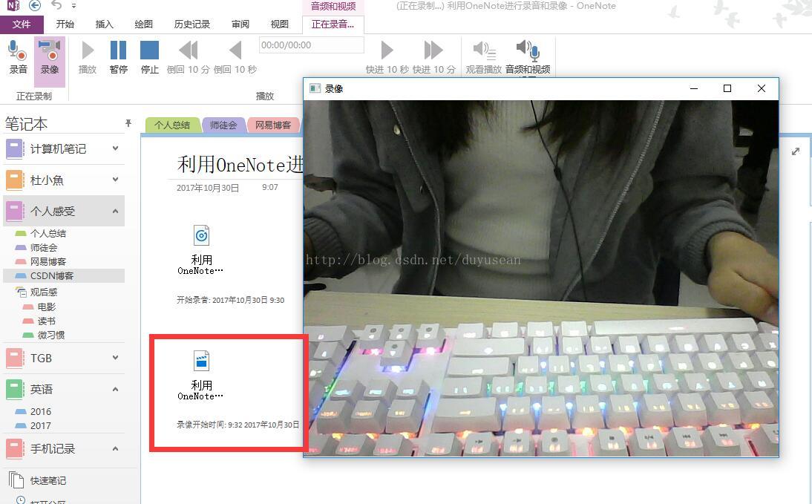Switch to 网易博客 section tab
The width and height of the screenshot is (812, 504).
273,125
